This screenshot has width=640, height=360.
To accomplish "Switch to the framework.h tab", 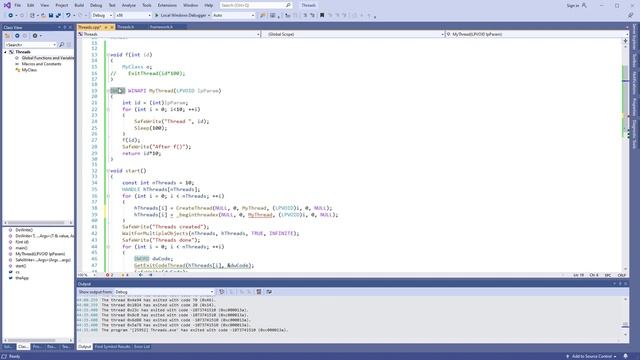I will [161, 27].
